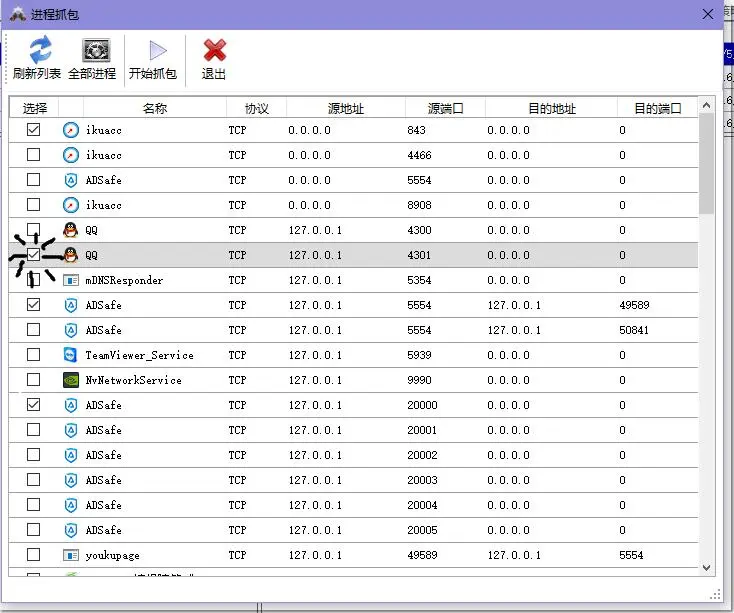Click the 刷新列表 refresh icon
The image size is (734, 613).
(x=39, y=51)
